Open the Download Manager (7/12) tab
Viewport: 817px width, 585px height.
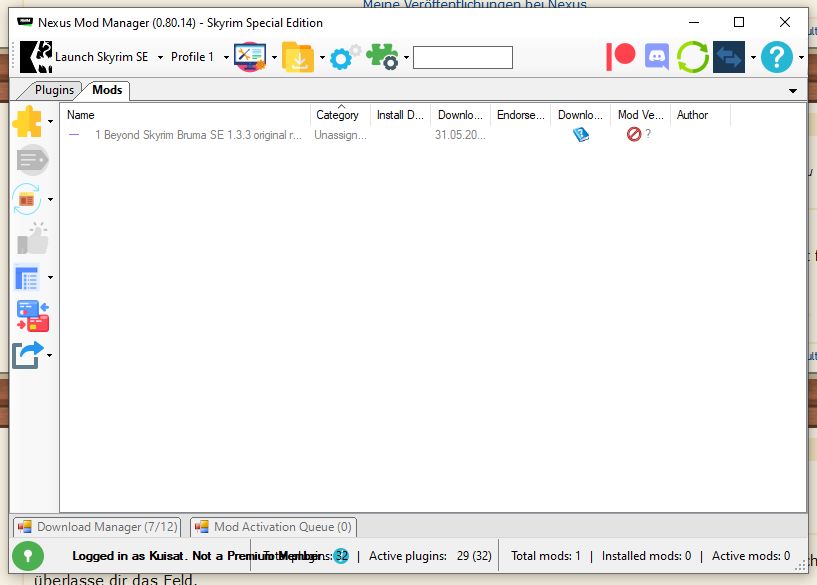[x=97, y=527]
